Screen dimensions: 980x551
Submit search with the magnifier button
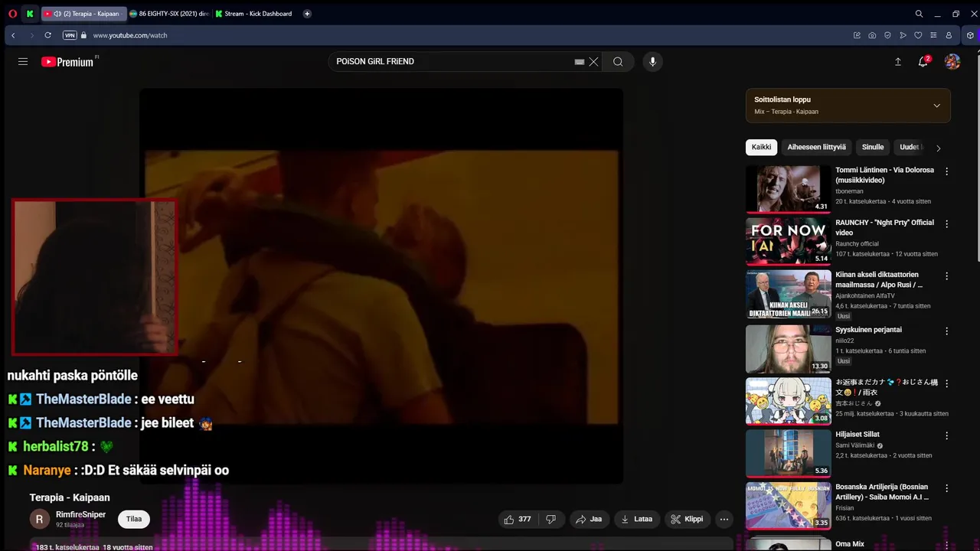pyautogui.click(x=618, y=62)
